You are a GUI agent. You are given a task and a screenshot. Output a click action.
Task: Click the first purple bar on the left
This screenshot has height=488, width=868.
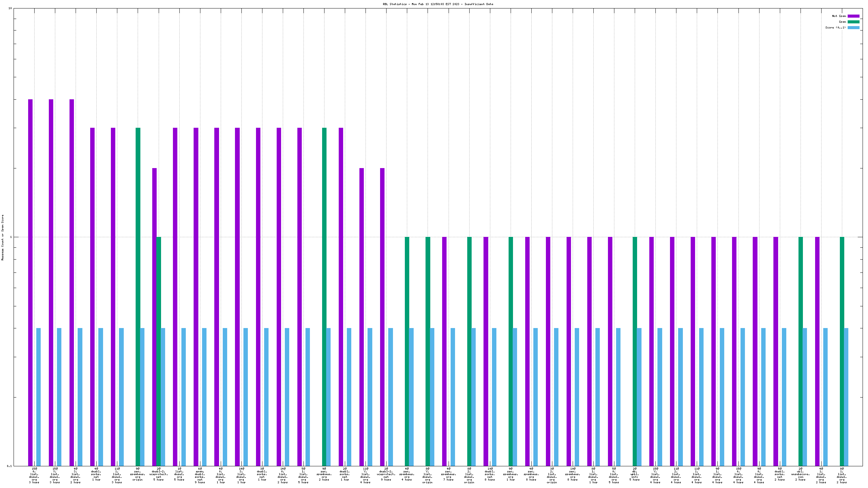point(30,281)
